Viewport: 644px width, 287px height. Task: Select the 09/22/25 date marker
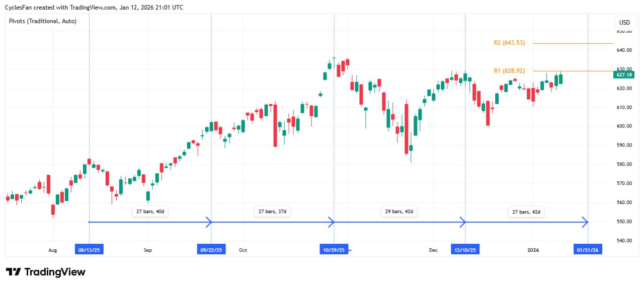pyautogui.click(x=211, y=250)
